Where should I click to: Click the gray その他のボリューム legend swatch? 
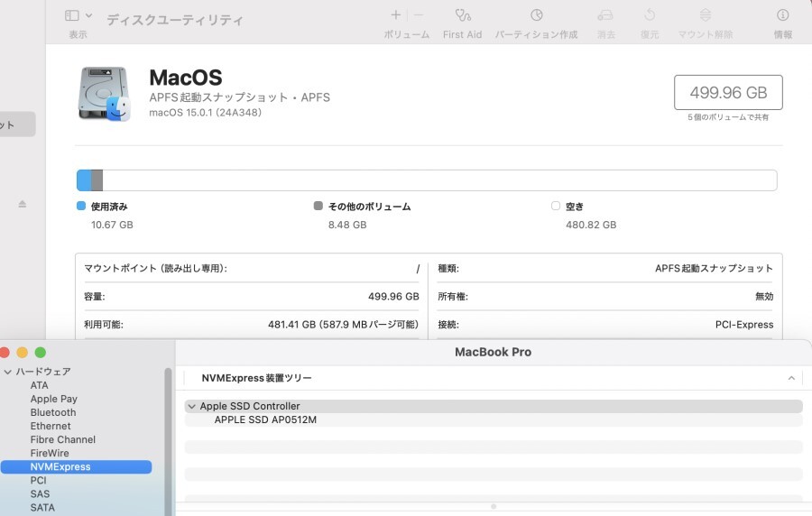318,206
